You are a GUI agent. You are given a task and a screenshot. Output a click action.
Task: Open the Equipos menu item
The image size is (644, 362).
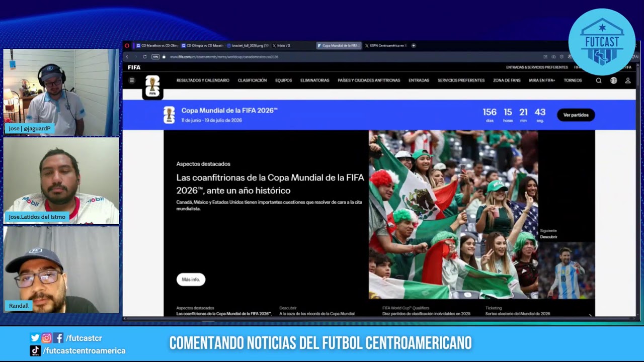pyautogui.click(x=284, y=80)
